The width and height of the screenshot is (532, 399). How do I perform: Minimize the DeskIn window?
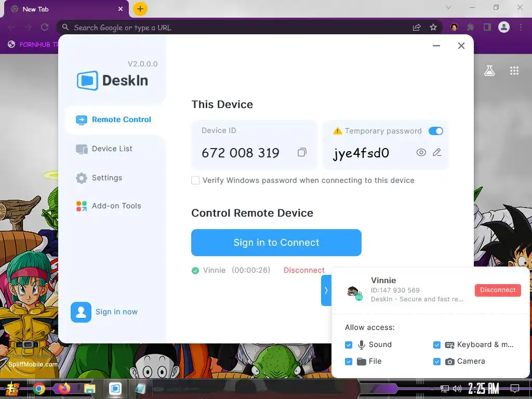pyautogui.click(x=436, y=46)
